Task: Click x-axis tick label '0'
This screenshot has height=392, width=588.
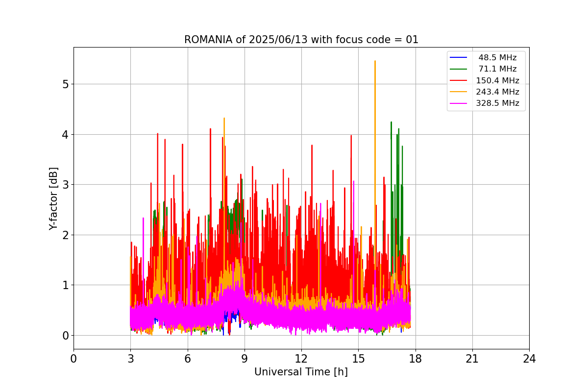Action: click(73, 359)
